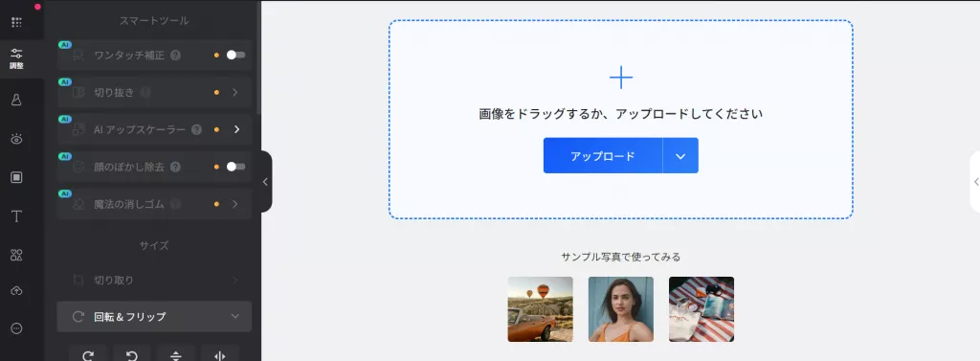Select the woman portrait sample photo
Screen dimensions: 980x361
[x=620, y=309]
